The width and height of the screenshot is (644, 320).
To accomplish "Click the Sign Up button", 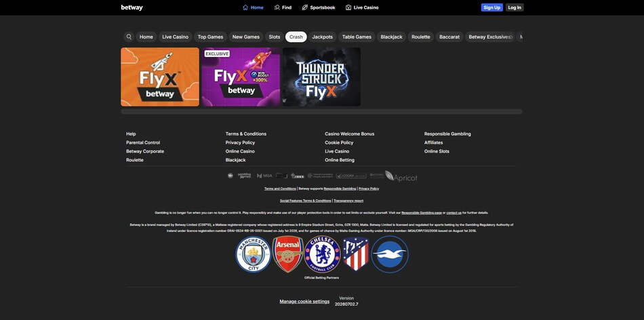I will (x=491, y=7).
